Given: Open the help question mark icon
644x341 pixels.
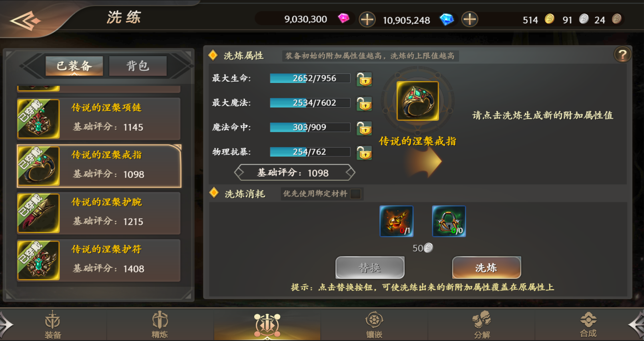Looking at the screenshot, I should [x=622, y=55].
